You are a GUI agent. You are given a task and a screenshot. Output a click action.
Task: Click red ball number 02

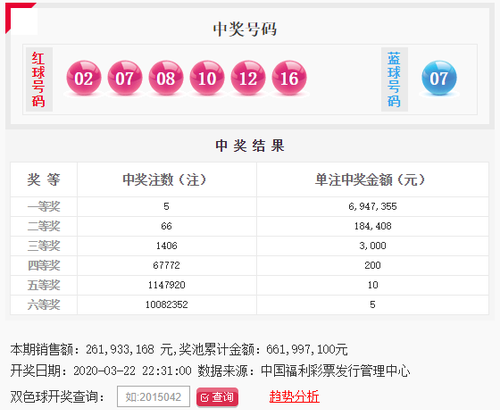pos(84,78)
